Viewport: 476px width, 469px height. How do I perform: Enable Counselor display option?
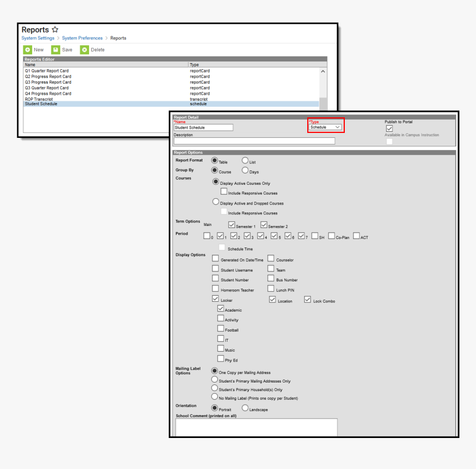[271, 258]
